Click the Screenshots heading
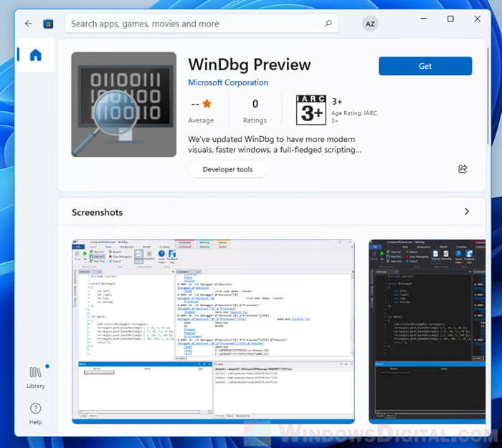 tap(98, 212)
